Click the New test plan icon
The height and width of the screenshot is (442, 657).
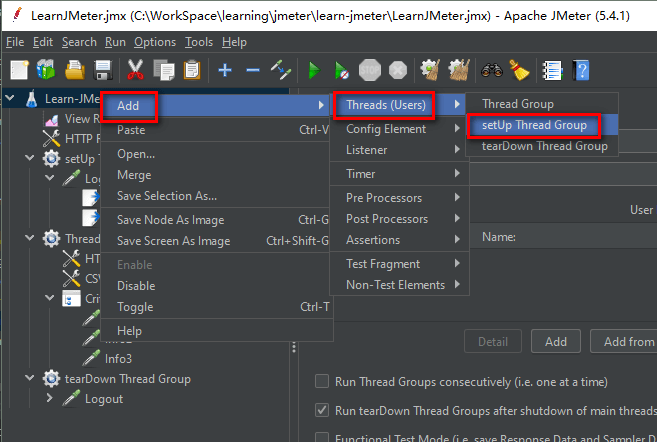point(19,70)
